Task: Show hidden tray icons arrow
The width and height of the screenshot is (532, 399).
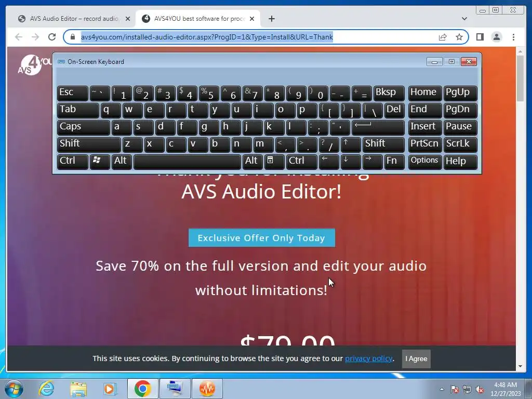Action: coord(442,390)
